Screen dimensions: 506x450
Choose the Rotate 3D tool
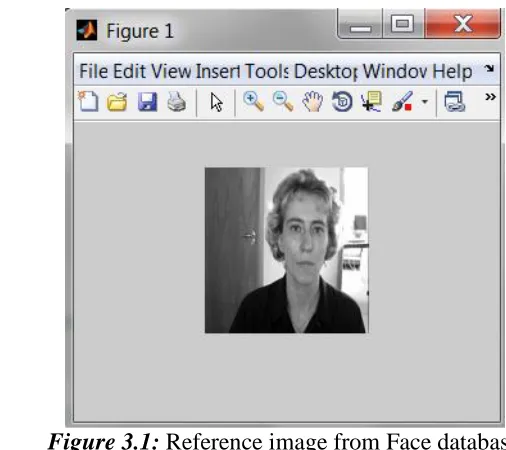tap(342, 101)
